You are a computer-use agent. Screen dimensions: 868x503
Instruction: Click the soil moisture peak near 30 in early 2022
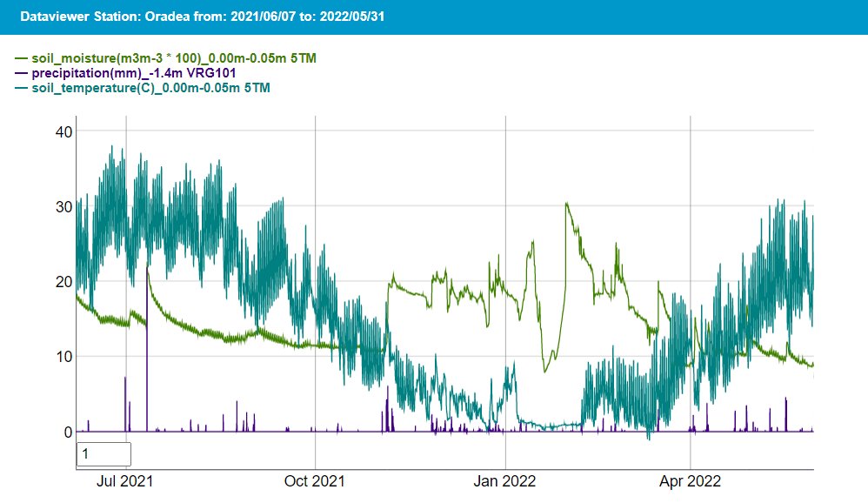pos(566,205)
